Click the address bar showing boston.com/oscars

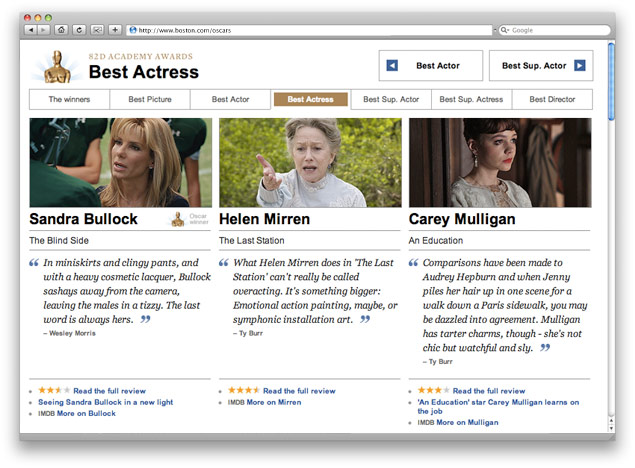[310, 30]
